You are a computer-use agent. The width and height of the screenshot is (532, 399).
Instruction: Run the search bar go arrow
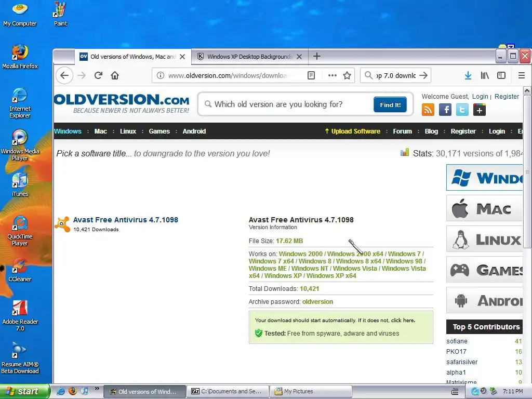click(x=423, y=75)
